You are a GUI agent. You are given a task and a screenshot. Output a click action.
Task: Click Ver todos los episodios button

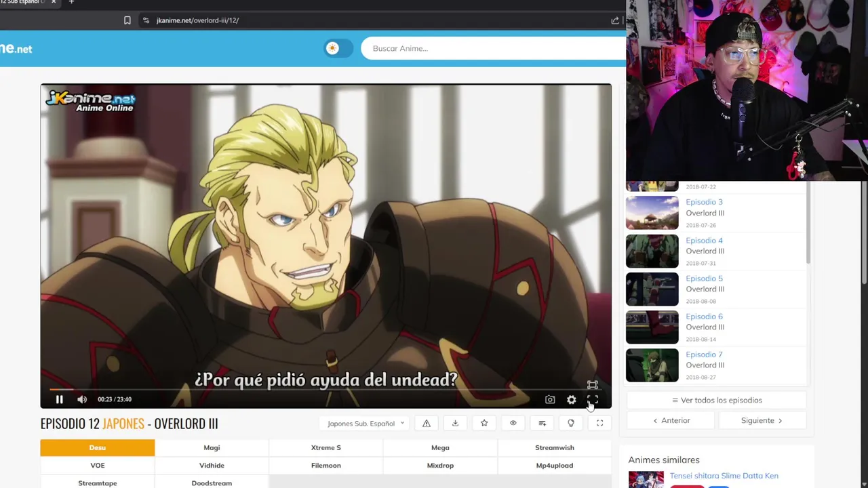coord(717,400)
